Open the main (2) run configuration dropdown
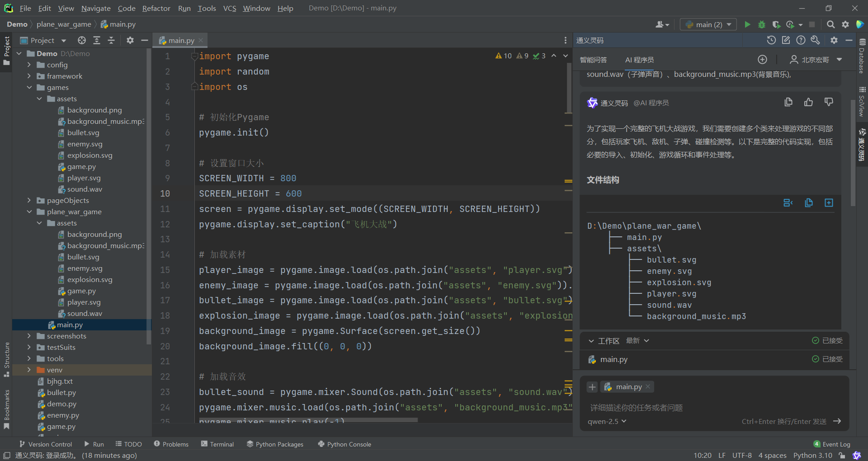The image size is (868, 461). click(x=708, y=24)
